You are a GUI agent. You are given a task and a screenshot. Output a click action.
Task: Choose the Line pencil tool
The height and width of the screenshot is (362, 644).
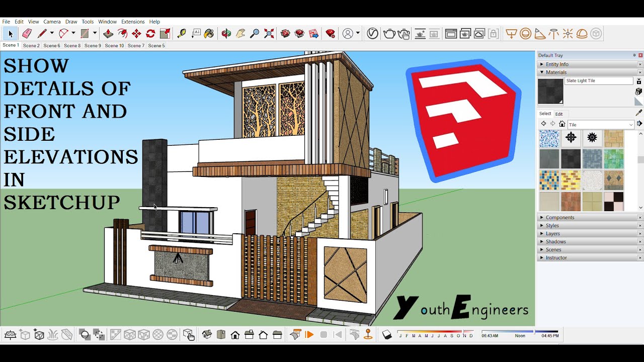click(x=42, y=34)
